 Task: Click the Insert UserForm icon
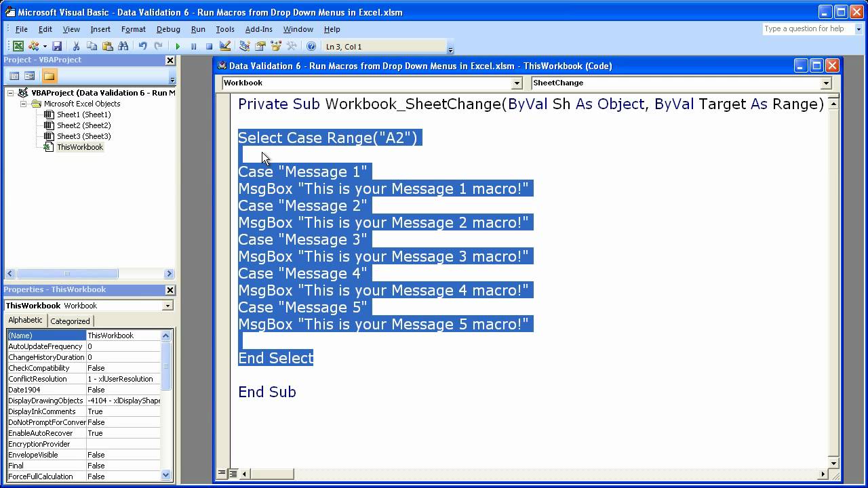pyautogui.click(x=33, y=46)
